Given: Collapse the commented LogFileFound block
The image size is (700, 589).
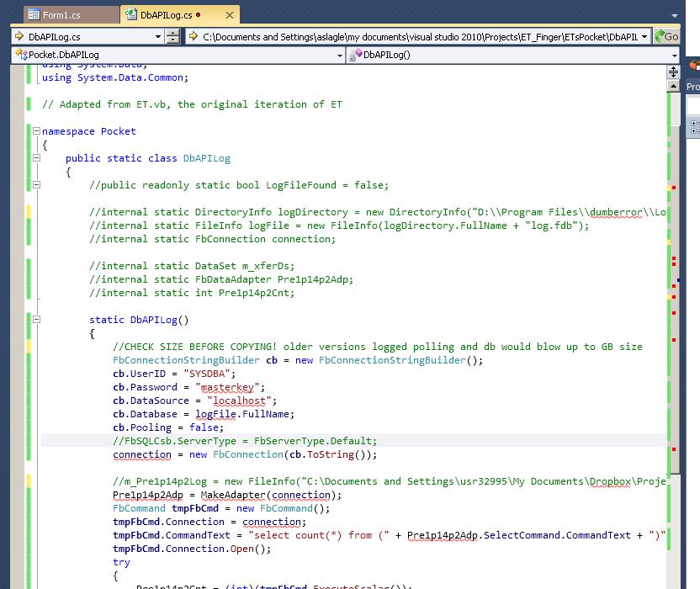Looking at the screenshot, I should (x=37, y=184).
